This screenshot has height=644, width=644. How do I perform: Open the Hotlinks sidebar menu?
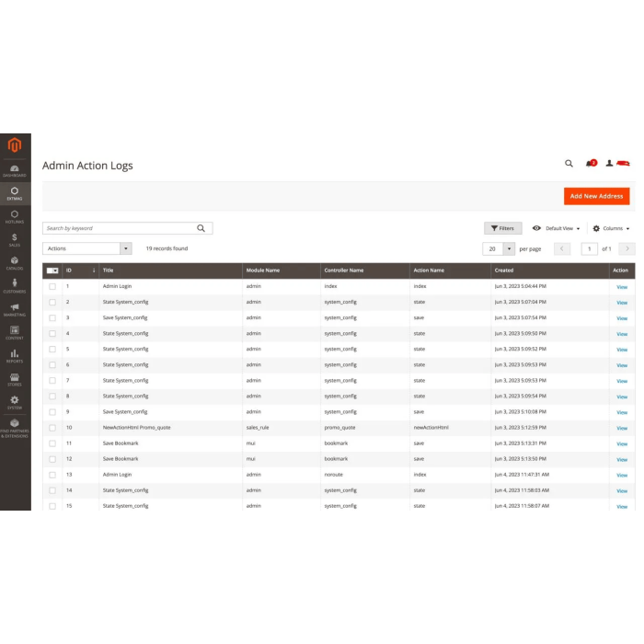tap(15, 217)
